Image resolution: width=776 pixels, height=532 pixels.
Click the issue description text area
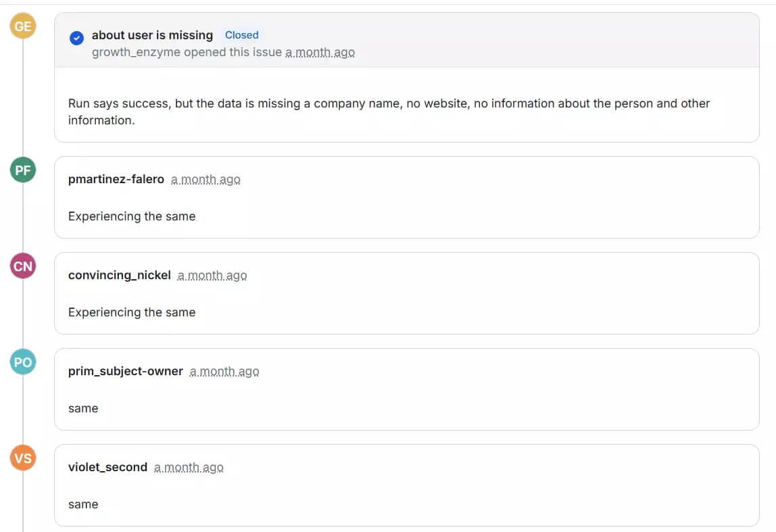coord(389,112)
